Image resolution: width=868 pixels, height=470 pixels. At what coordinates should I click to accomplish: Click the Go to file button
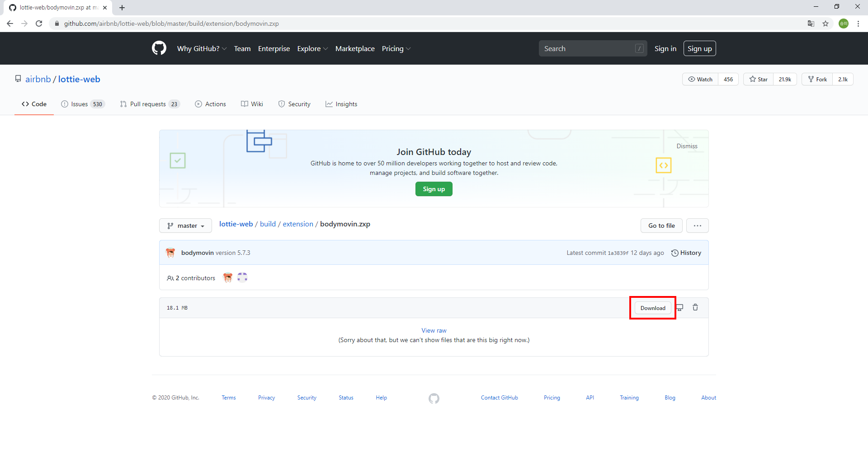click(661, 226)
